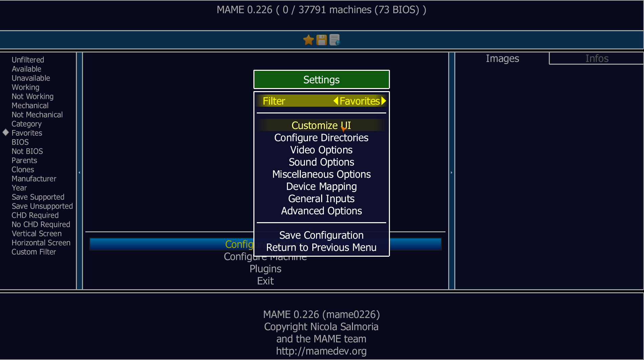Select Save Configuration
644x360 pixels.
click(321, 235)
